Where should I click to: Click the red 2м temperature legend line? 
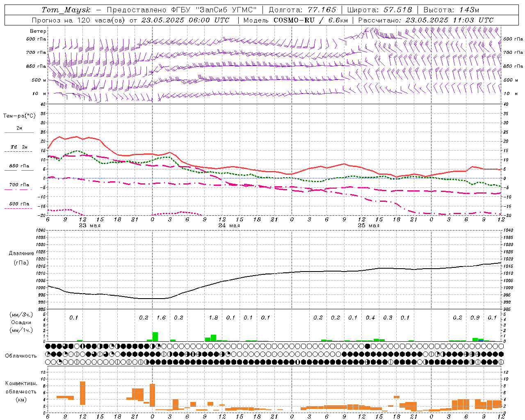(19, 132)
